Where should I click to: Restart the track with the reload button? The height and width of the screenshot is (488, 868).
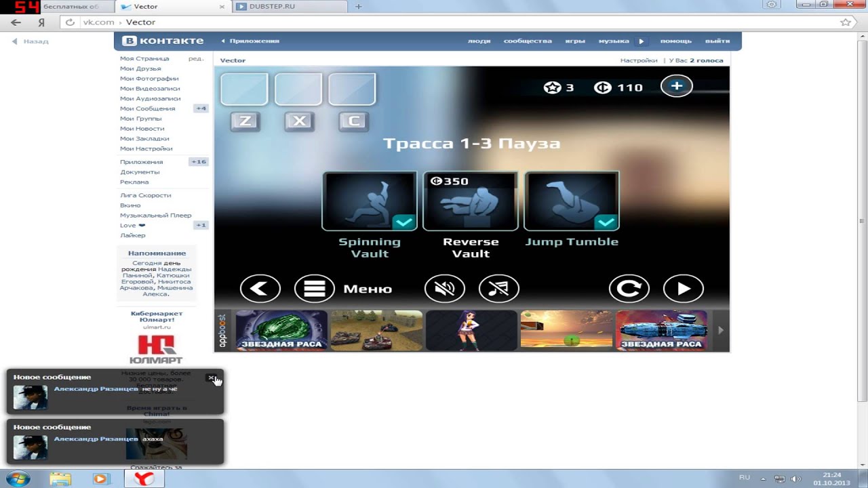coord(629,289)
